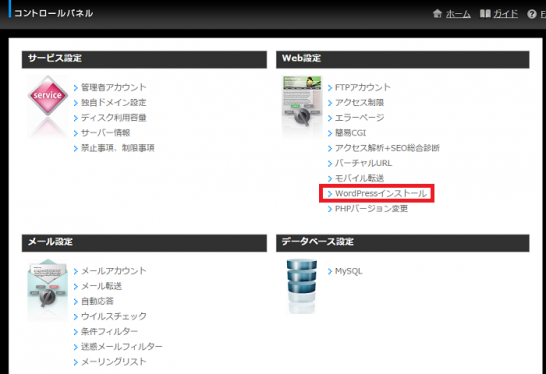Open アクセス解析+SEO総合診断
The image size is (546, 374).
click(387, 148)
